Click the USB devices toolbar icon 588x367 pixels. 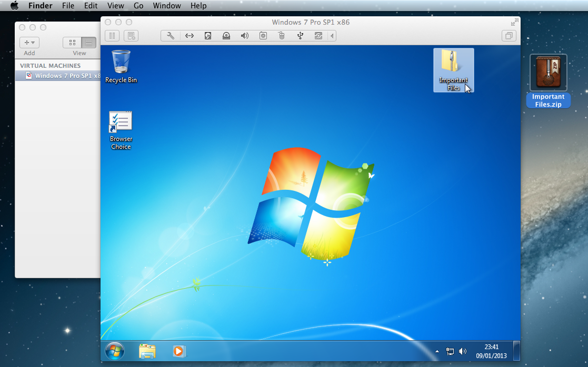tap(300, 36)
